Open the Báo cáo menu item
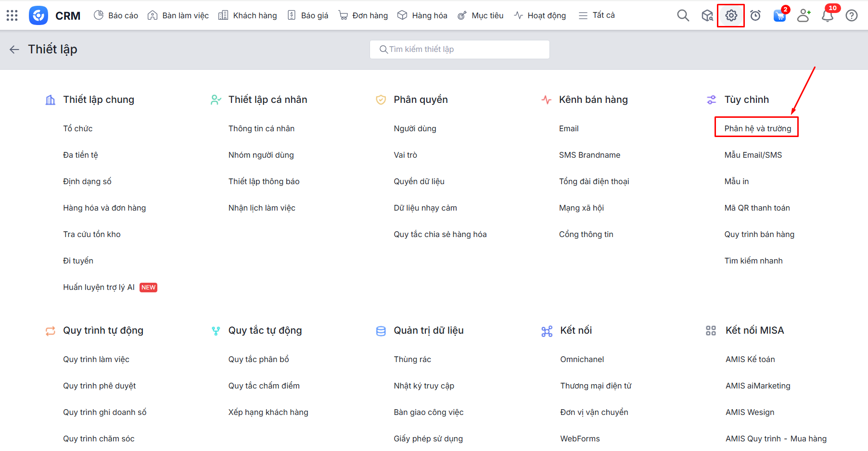 (116, 15)
